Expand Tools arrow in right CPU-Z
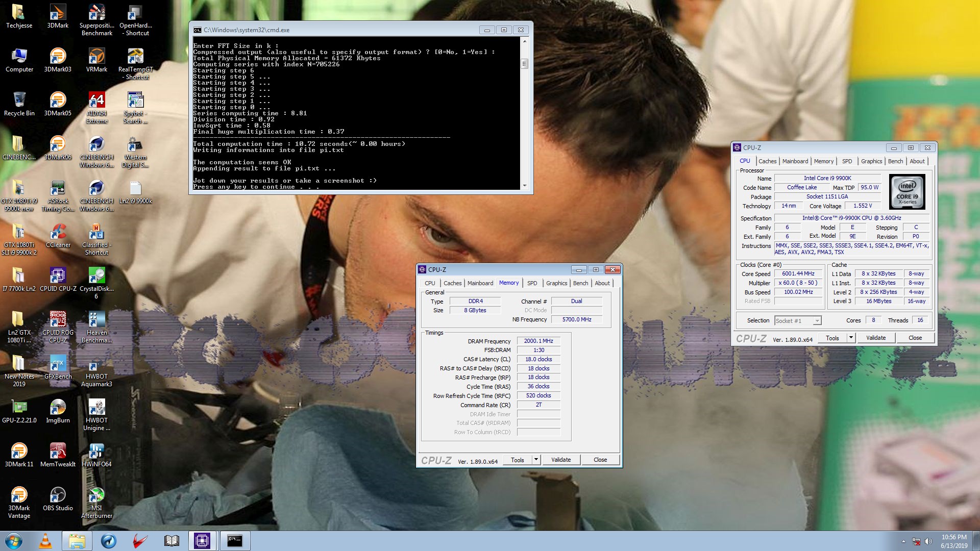Image resolution: width=980 pixels, height=551 pixels. tap(851, 338)
